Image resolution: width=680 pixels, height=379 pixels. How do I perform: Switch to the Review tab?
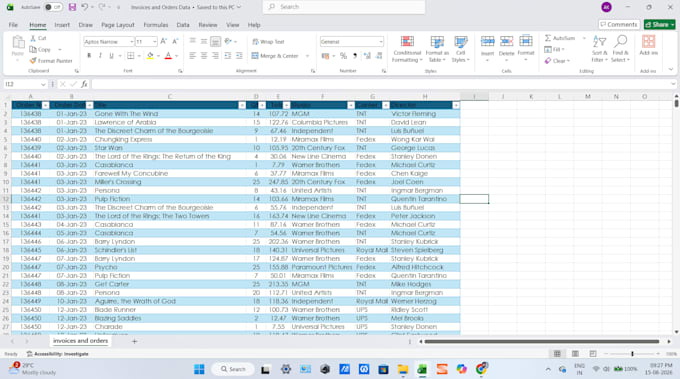[208, 25]
